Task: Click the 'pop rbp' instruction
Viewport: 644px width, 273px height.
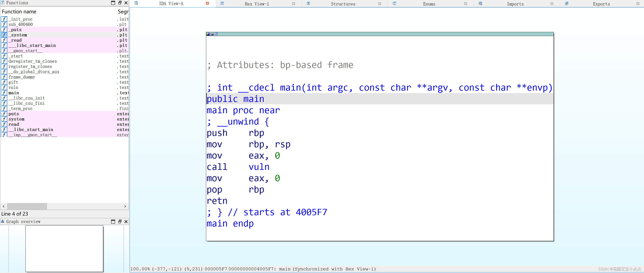Action: (x=235, y=190)
